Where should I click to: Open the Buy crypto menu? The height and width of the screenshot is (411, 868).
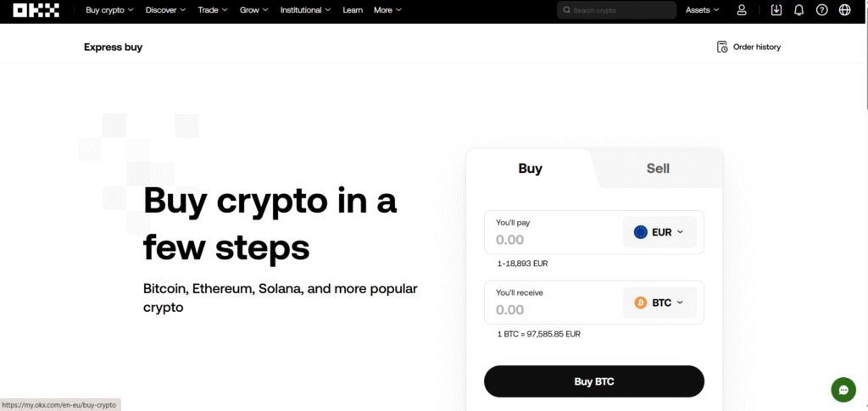pos(109,10)
